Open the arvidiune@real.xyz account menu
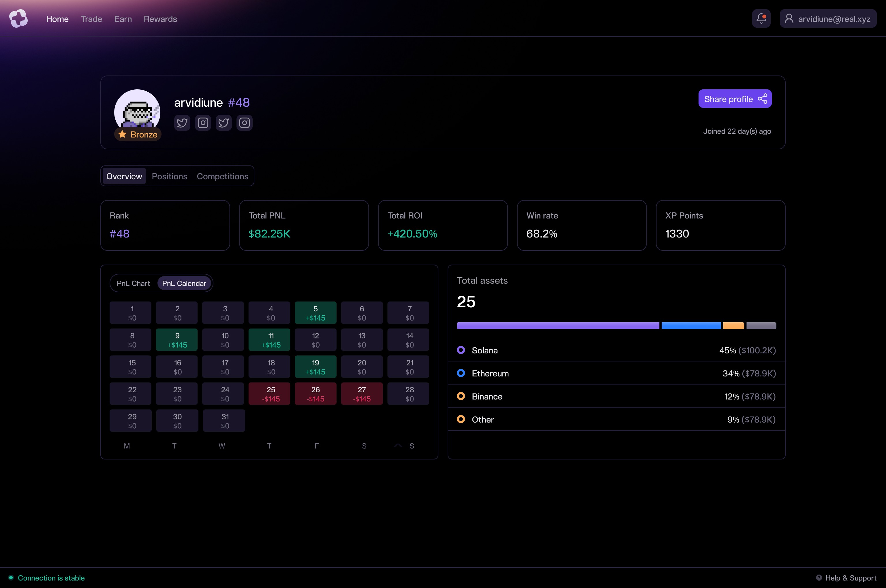 pyautogui.click(x=828, y=19)
